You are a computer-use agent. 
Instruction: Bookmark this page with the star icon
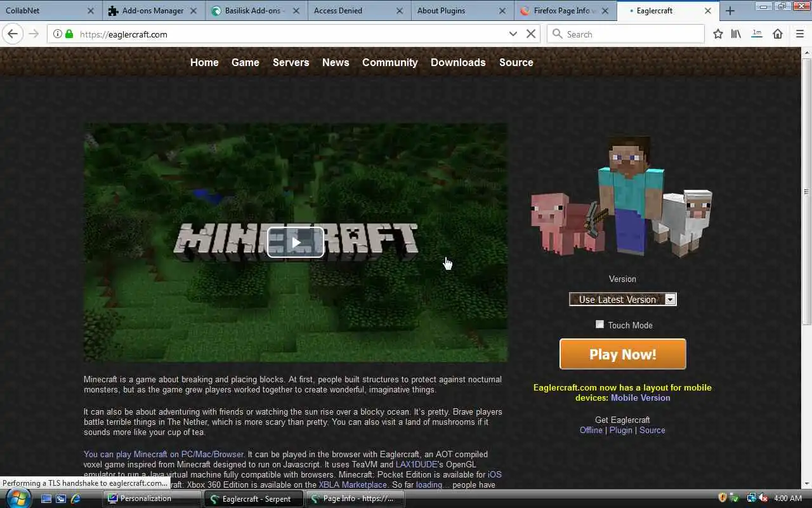tap(717, 34)
